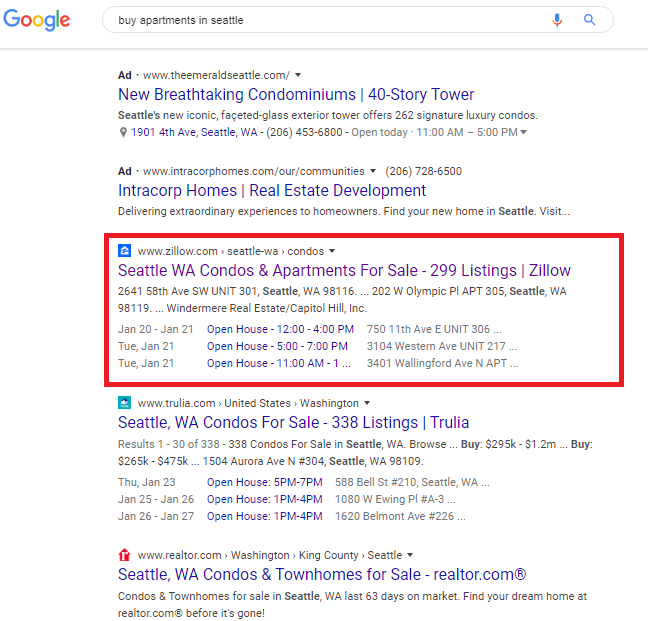Screen dimensions: 648x621
Task: Click the realtor.com result description snippet
Action: click(353, 604)
